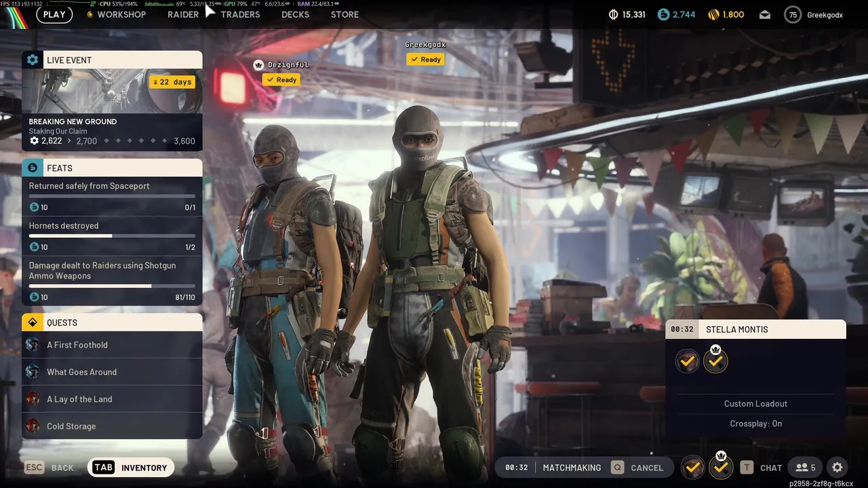The width and height of the screenshot is (868, 488).
Task: Click the 22 days remaining badge
Action: click(172, 82)
